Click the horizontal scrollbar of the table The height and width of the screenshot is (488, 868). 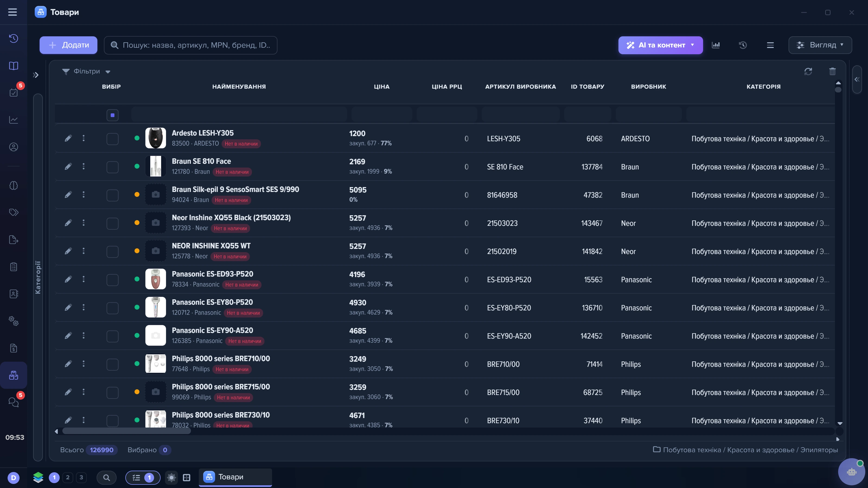126,431
